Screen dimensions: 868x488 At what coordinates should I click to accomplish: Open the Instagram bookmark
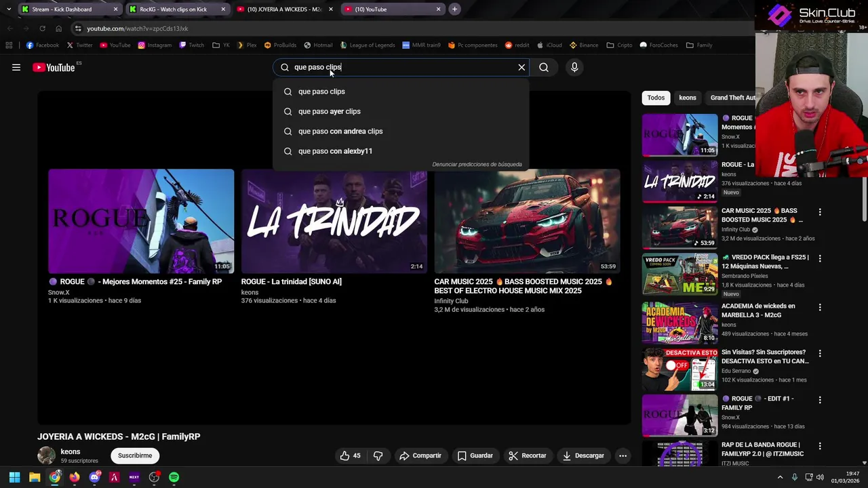click(x=155, y=45)
